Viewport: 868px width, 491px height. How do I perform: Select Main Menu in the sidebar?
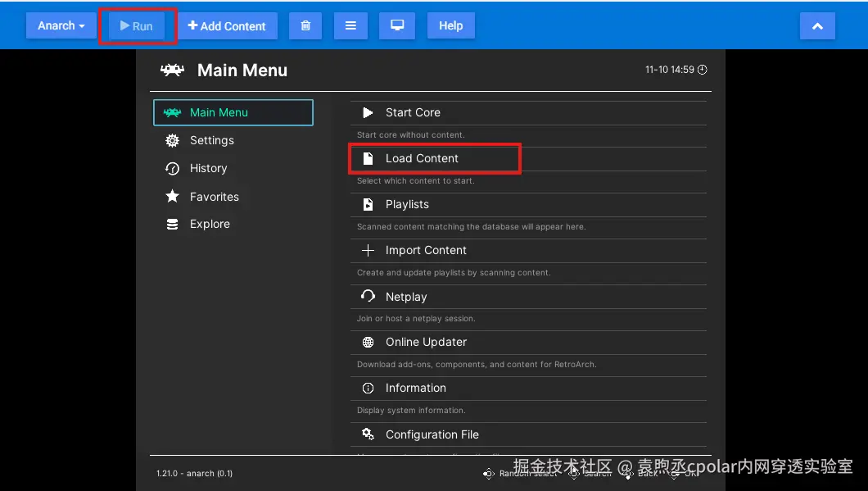[x=233, y=112]
